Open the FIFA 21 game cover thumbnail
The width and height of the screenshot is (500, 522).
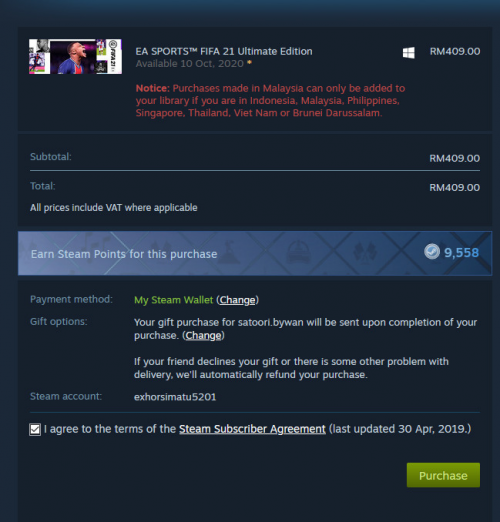tap(75, 56)
